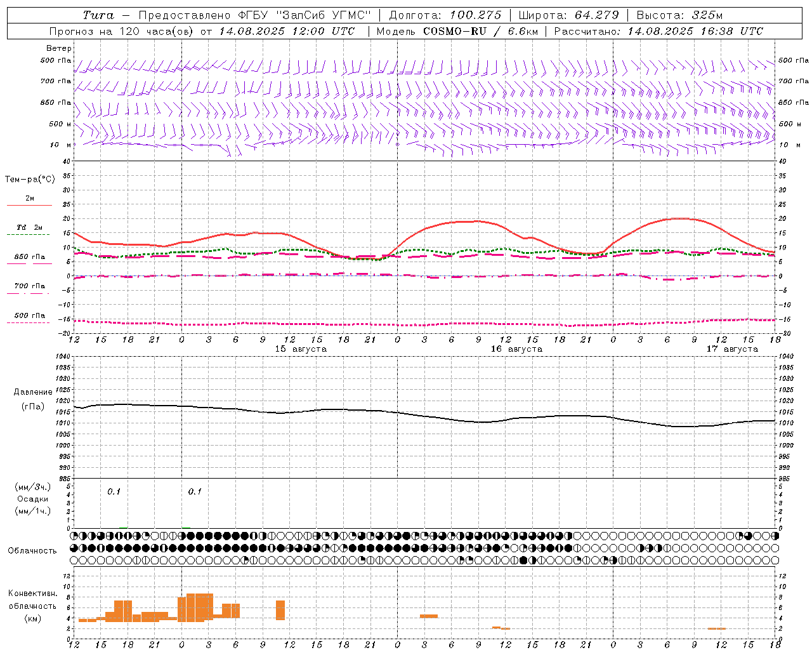Click the station name "Tura" in header
The height and width of the screenshot is (650, 812).
coord(98,15)
